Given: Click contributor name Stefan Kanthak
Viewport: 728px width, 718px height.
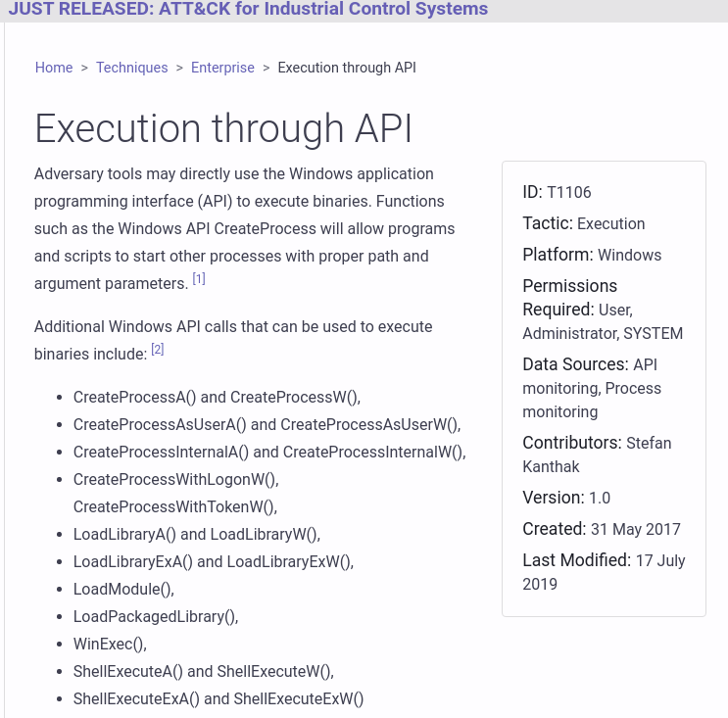Looking at the screenshot, I should pyautogui.click(x=597, y=454).
